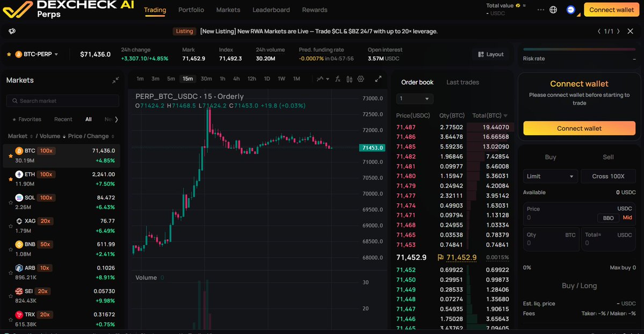Screen dimensions: 644x334
Task: Select the 1D chart timeframe
Action: pos(266,79)
